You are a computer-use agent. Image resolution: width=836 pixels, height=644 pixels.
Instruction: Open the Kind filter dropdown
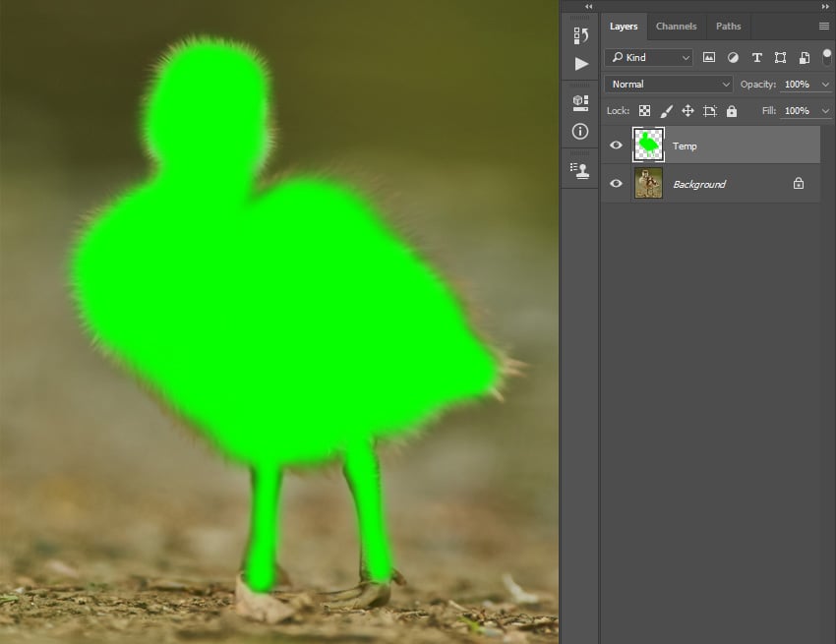(x=686, y=57)
